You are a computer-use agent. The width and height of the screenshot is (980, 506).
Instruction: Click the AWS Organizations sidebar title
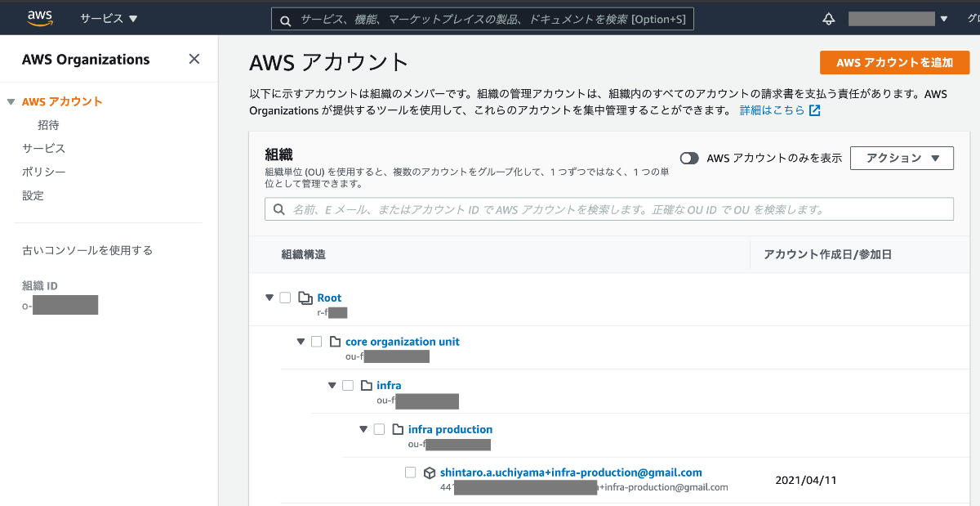[86, 60]
